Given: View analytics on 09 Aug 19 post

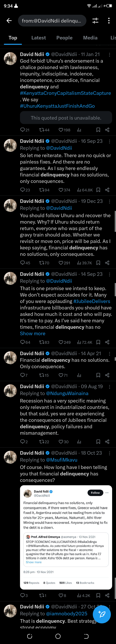Looking at the screenshot, I should pyautogui.click(x=79, y=442).
